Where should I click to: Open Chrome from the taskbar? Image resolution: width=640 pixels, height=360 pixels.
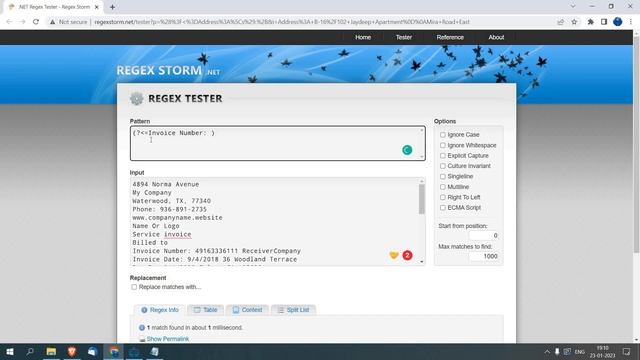[x=114, y=351]
